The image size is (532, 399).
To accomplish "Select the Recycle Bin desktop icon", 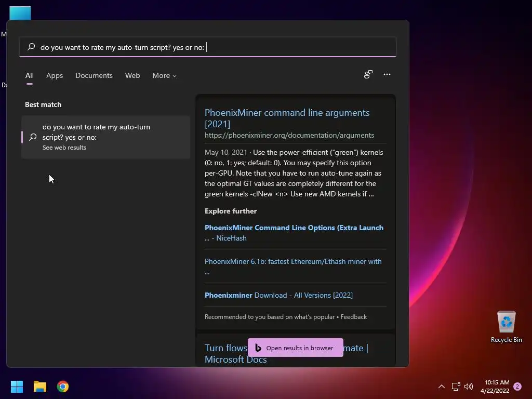I will tap(506, 327).
